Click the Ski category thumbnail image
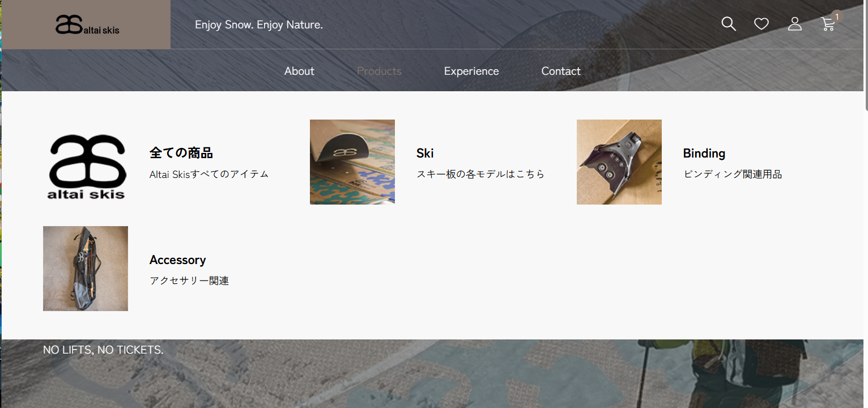 [x=352, y=162]
